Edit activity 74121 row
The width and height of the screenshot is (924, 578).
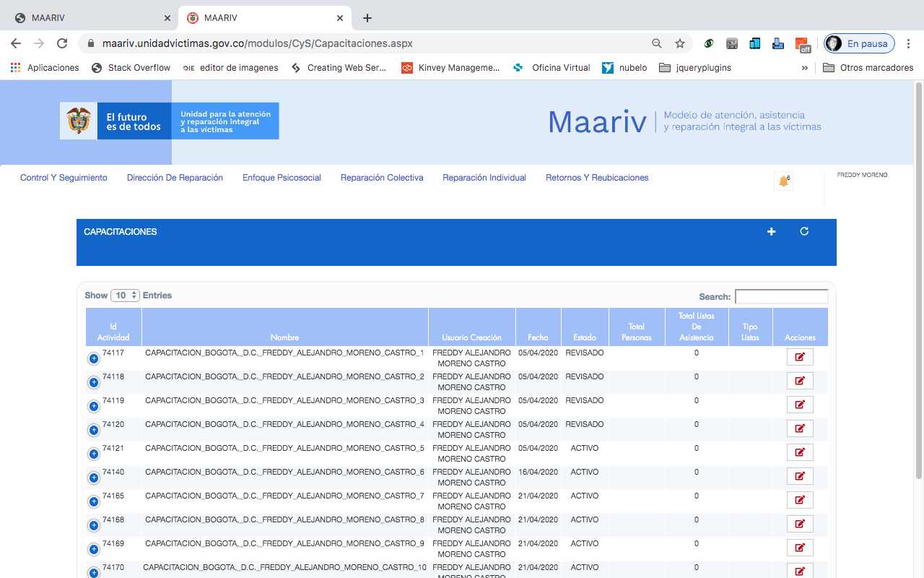[x=800, y=452]
